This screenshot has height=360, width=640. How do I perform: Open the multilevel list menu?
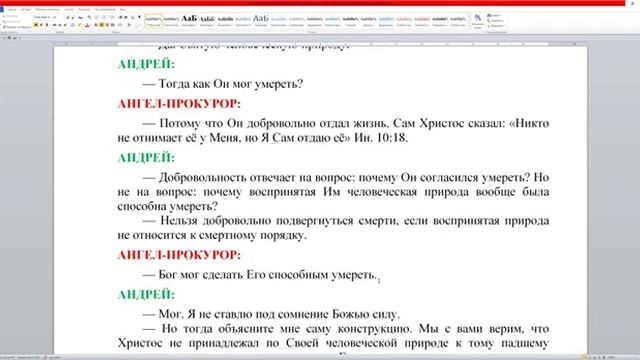coord(112,17)
